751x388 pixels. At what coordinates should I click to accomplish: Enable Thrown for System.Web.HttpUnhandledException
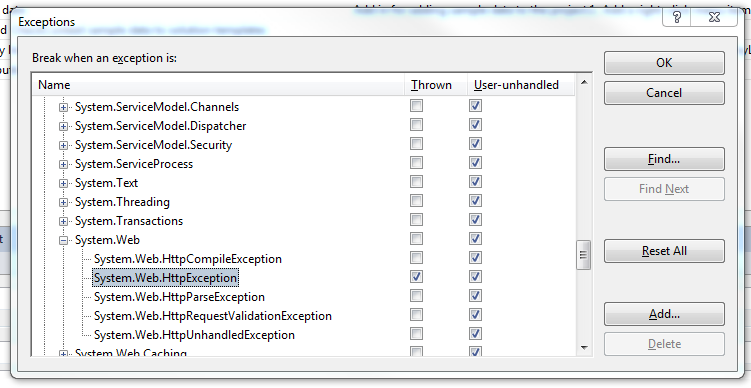pos(417,334)
